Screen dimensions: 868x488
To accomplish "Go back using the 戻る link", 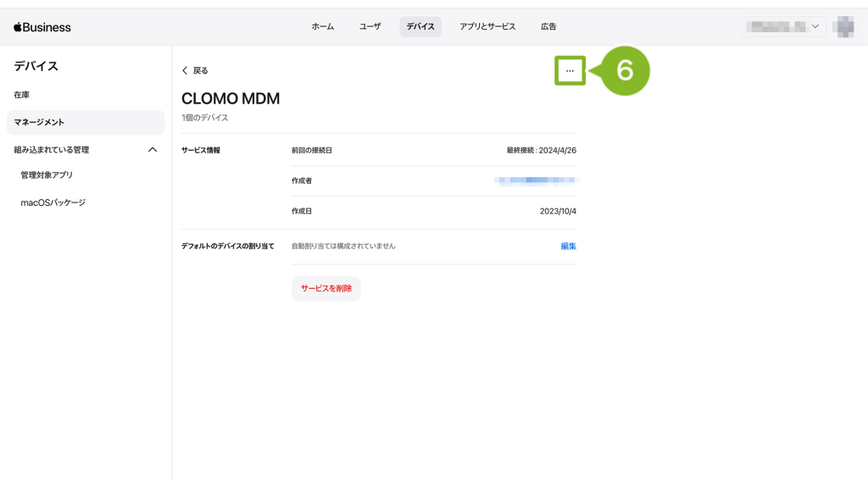I will (x=195, y=71).
